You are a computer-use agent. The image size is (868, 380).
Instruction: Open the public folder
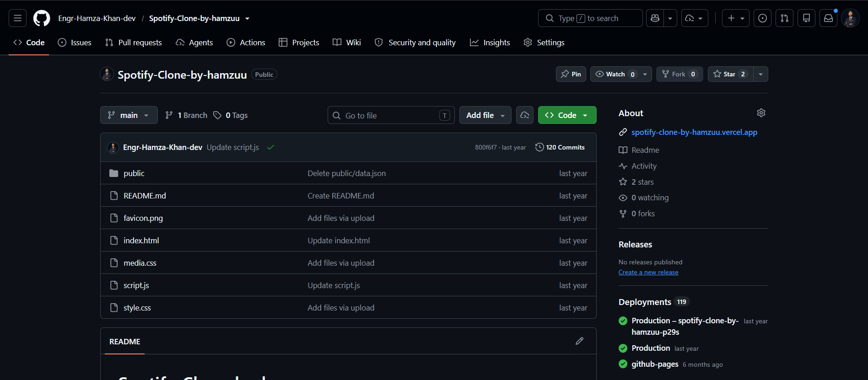click(134, 173)
